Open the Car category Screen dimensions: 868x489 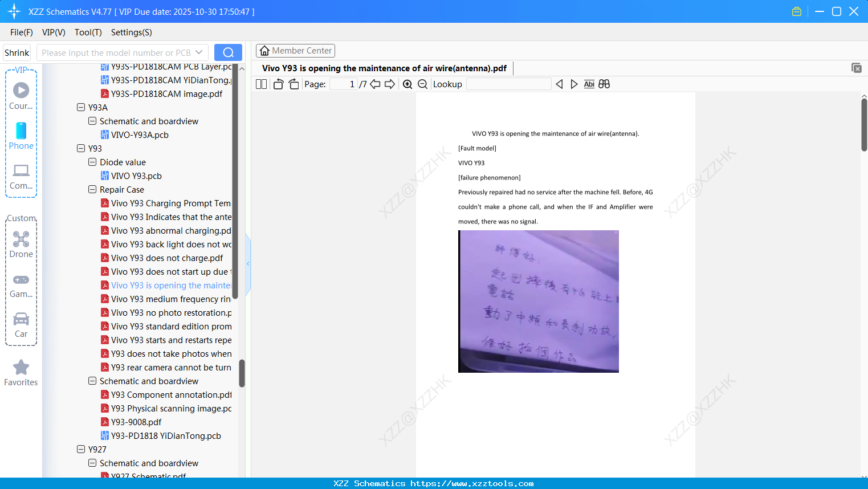[21, 324]
